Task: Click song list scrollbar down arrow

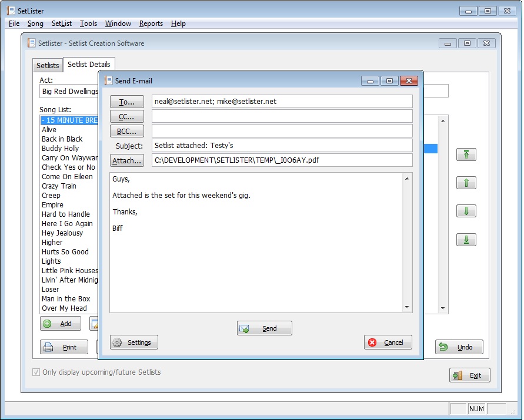Action: click(x=443, y=307)
